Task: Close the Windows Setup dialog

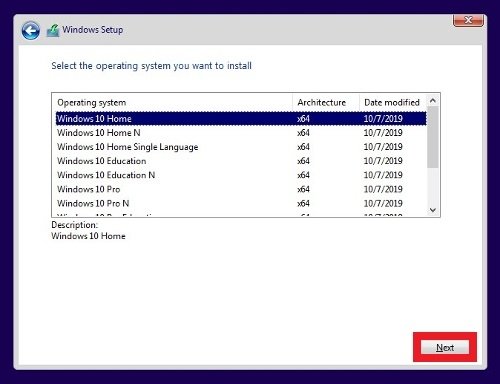Action: coord(468,20)
